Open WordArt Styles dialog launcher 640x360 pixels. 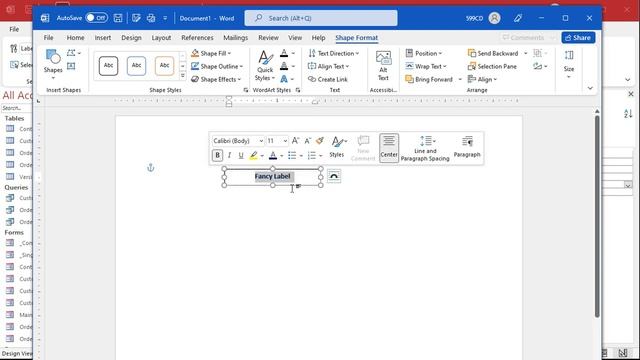[x=298, y=90]
